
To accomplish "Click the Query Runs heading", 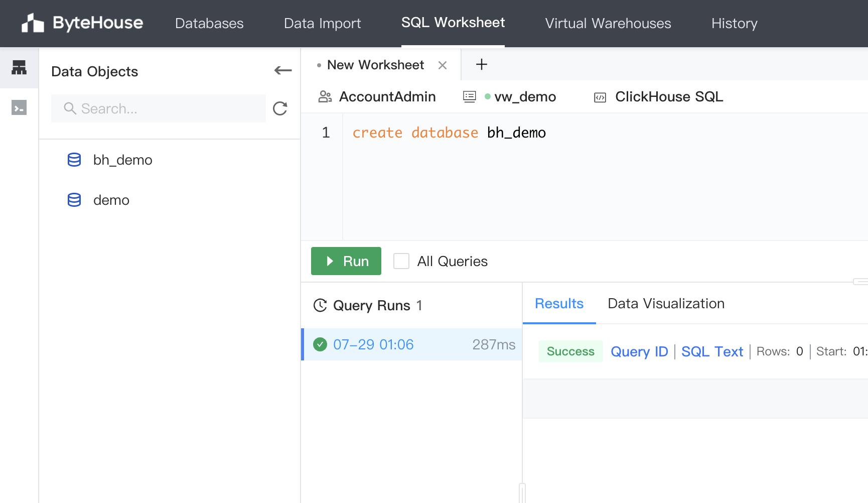I will (372, 305).
